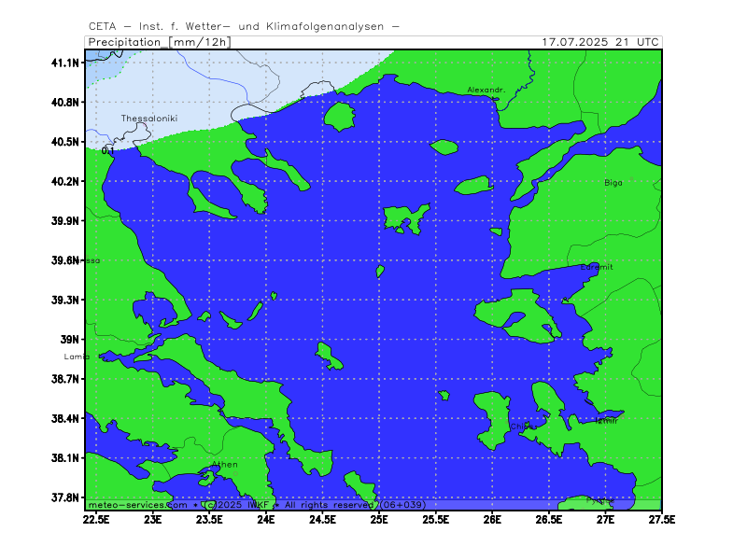Click the 24.5E longitude label

point(322,520)
